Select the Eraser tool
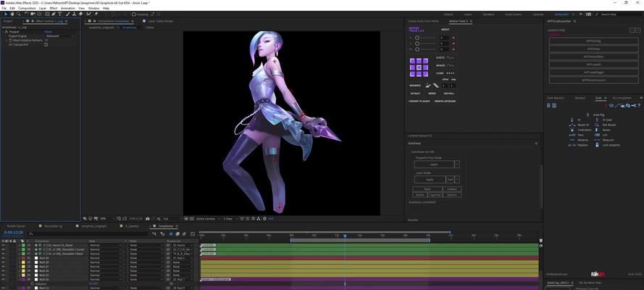This screenshot has height=290, width=644. coord(80,14)
